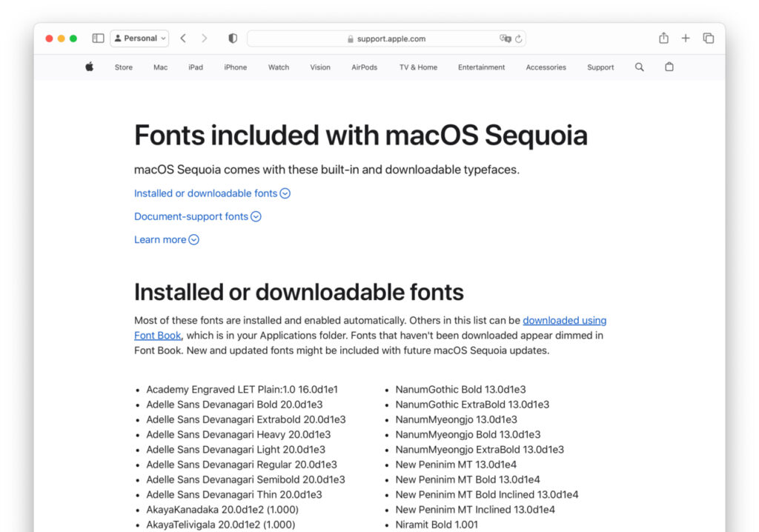Open the Apple logo home page

click(89, 67)
